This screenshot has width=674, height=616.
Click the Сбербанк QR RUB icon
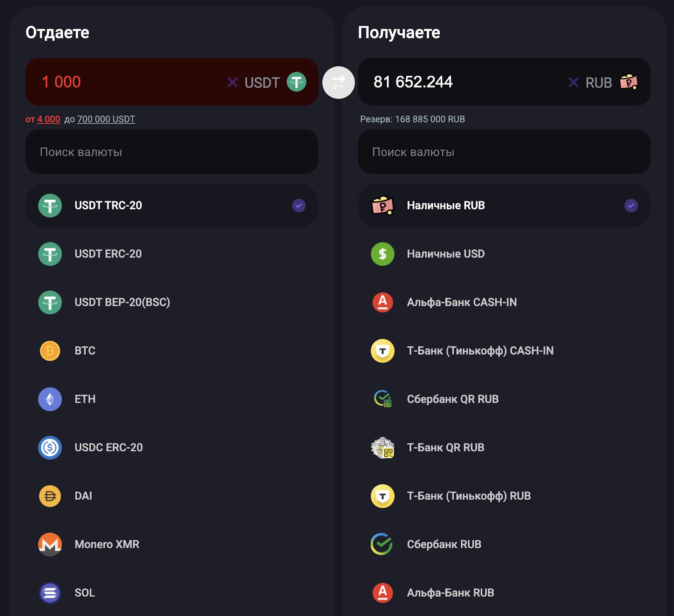(x=382, y=399)
